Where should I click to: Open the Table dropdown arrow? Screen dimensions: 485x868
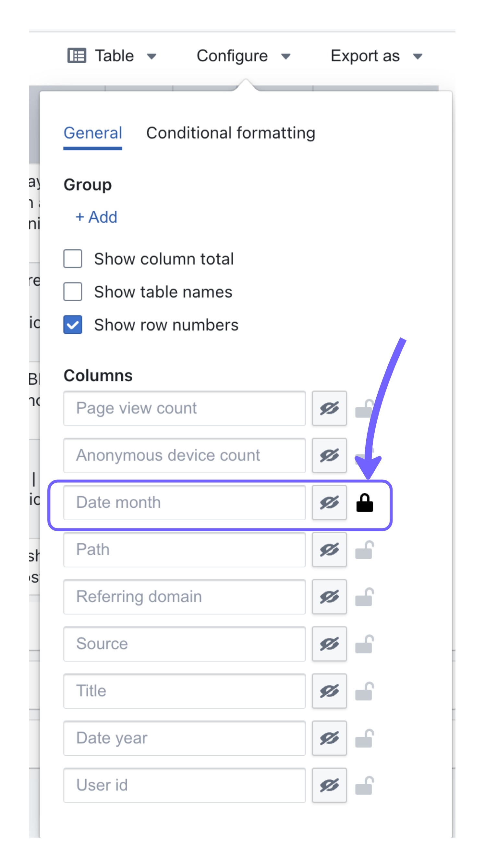pyautogui.click(x=152, y=56)
